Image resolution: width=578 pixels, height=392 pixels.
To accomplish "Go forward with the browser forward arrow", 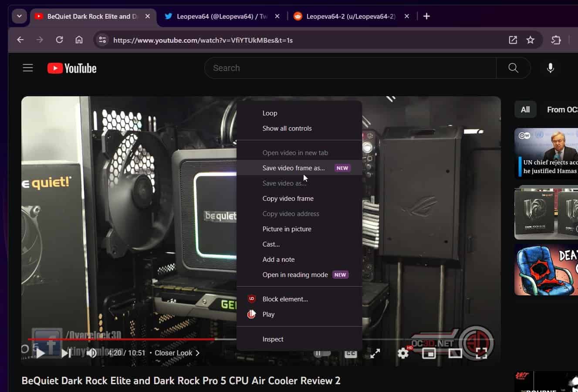I will (40, 40).
